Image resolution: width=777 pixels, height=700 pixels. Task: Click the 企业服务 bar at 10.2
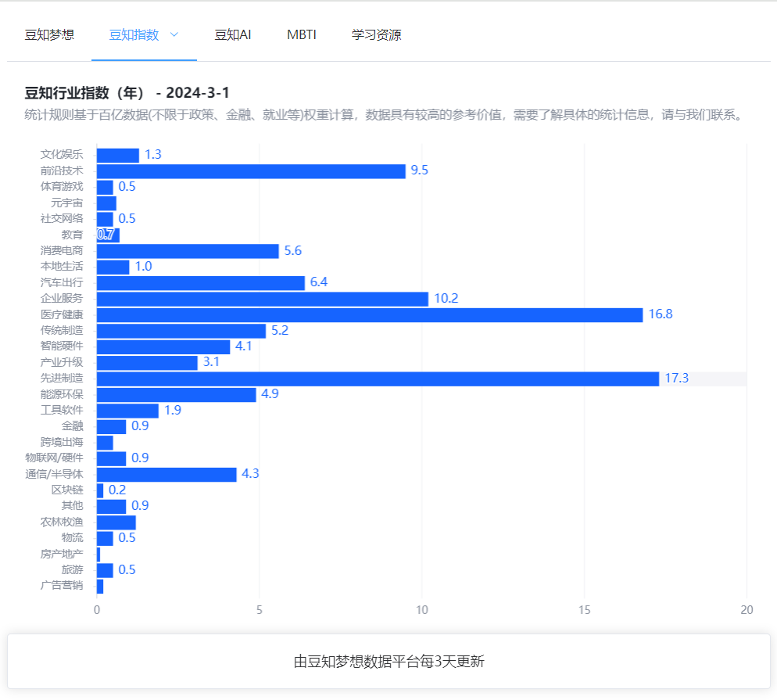point(262,299)
